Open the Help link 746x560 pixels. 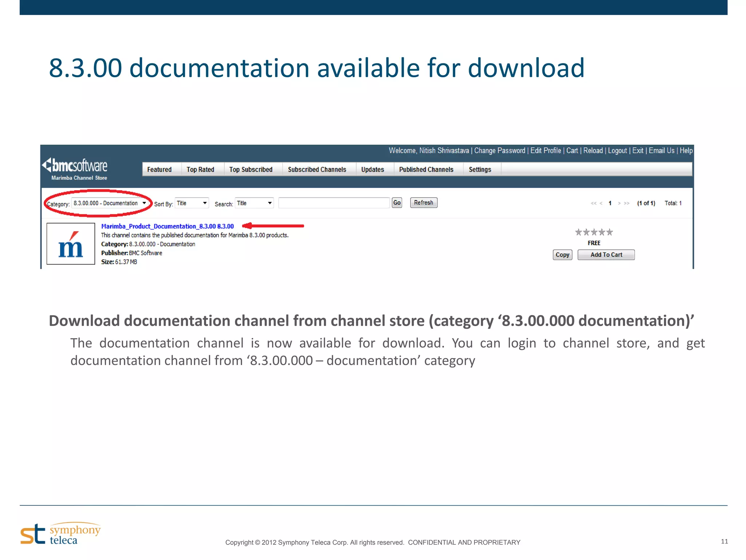click(686, 150)
